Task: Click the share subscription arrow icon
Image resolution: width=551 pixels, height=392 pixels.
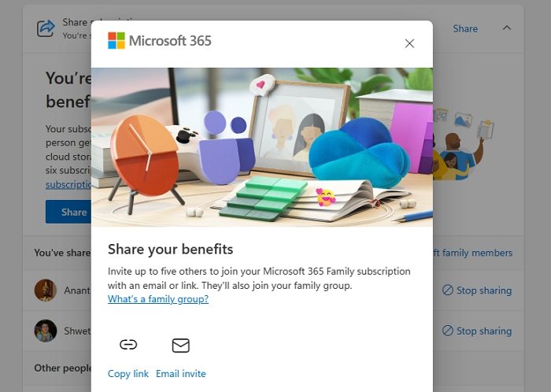Action: coord(46,28)
